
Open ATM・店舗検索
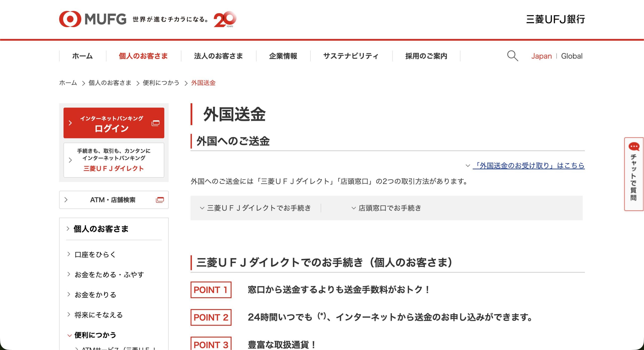tap(114, 200)
